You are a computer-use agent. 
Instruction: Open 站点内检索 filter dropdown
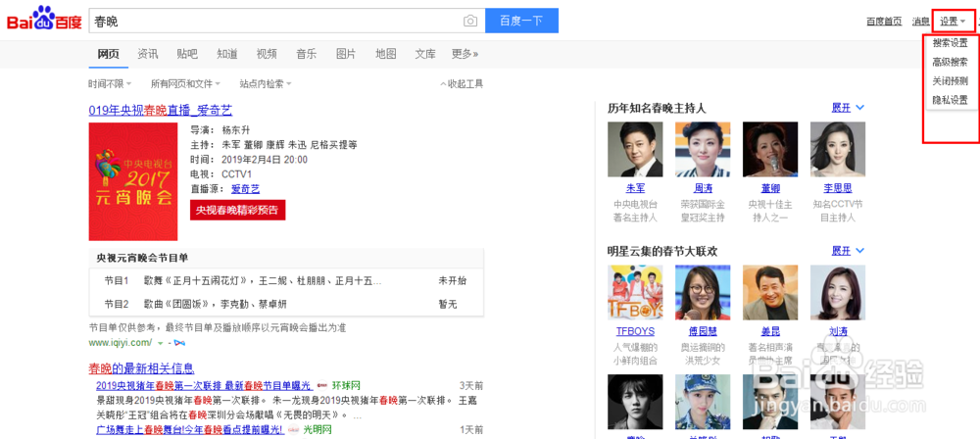266,84
